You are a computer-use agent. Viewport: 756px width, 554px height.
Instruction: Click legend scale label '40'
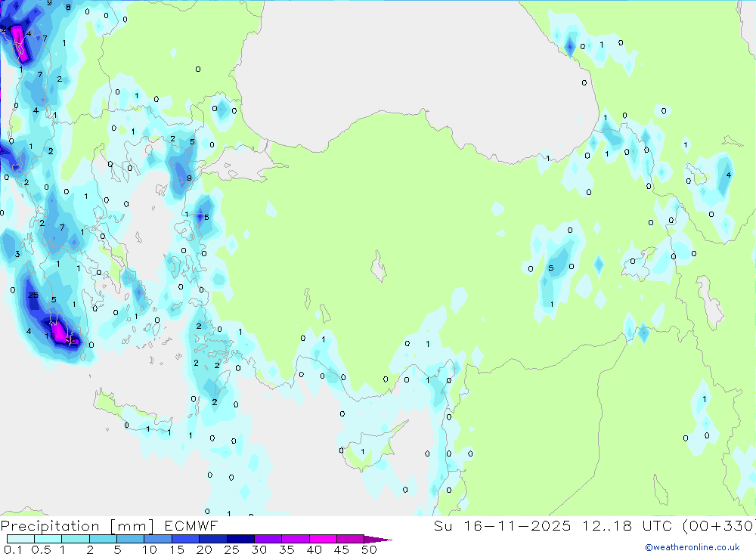click(314, 549)
